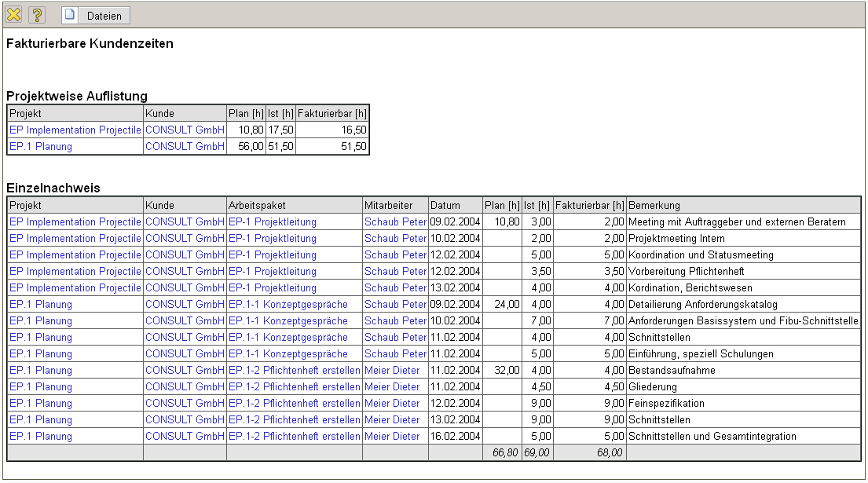The image size is (868, 483).
Task: Click Meier Dieter in the Feinspezifikation row
Action: [x=392, y=404]
